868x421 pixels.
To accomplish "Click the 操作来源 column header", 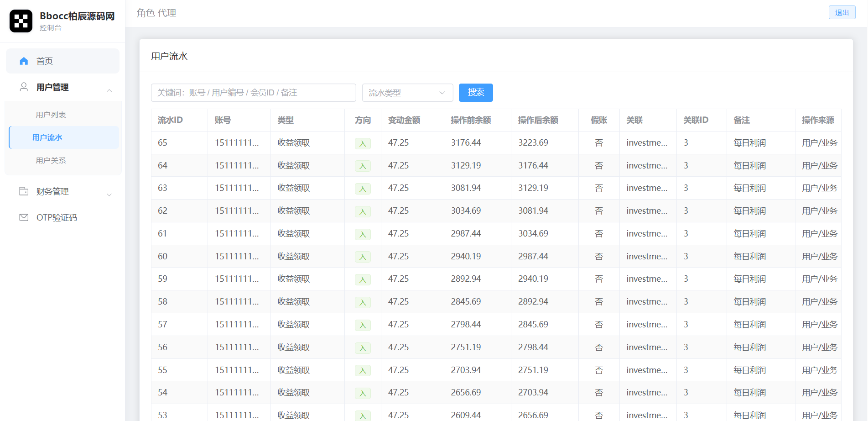I will click(x=818, y=120).
